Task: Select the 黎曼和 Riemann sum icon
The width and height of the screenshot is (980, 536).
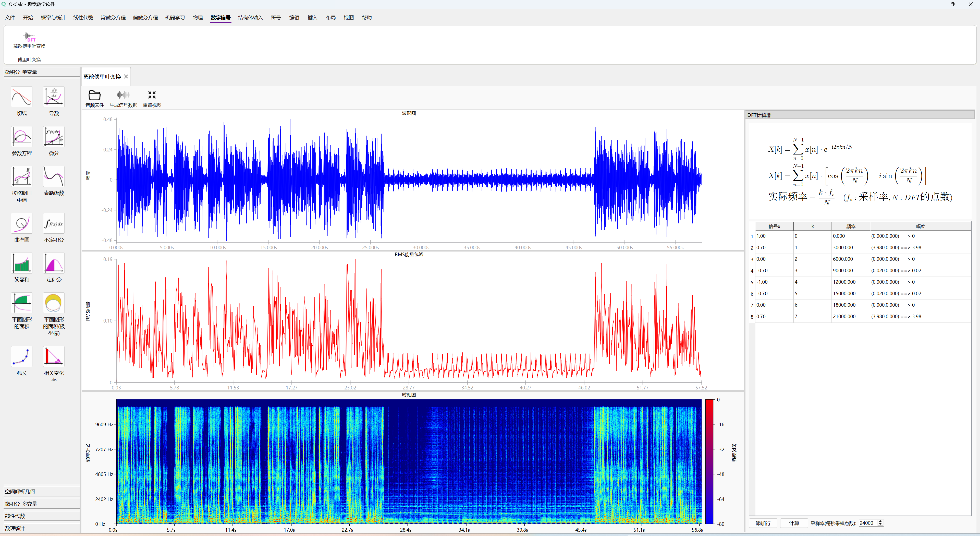Action: 22,263
